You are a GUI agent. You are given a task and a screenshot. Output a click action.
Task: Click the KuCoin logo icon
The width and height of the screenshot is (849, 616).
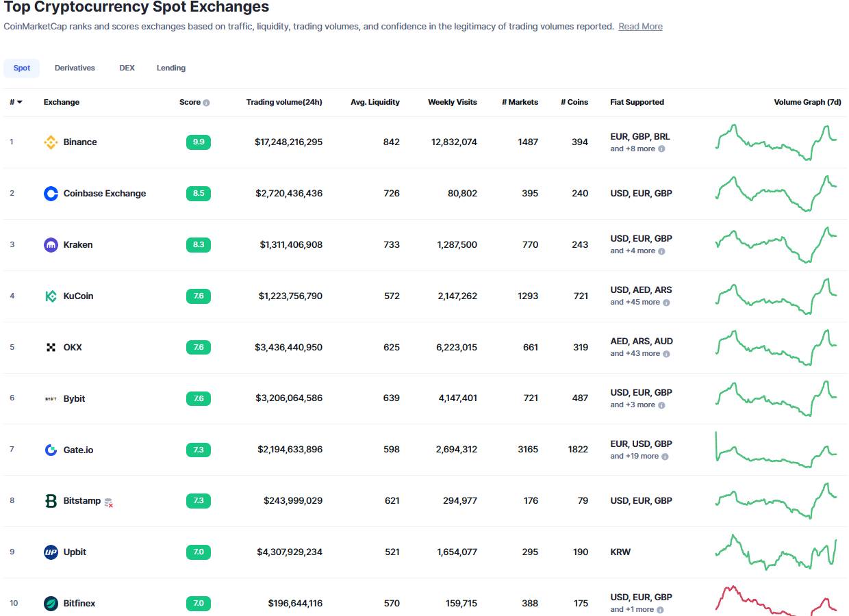tap(51, 296)
